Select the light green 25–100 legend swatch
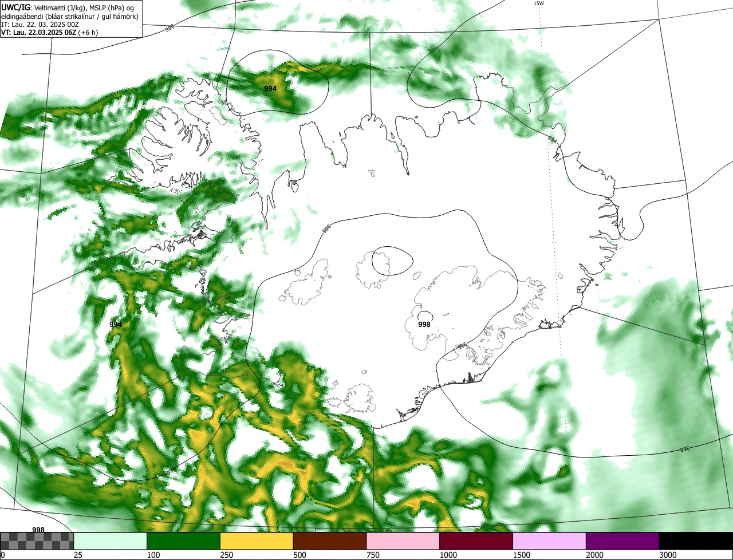733x560 pixels. (x=111, y=541)
